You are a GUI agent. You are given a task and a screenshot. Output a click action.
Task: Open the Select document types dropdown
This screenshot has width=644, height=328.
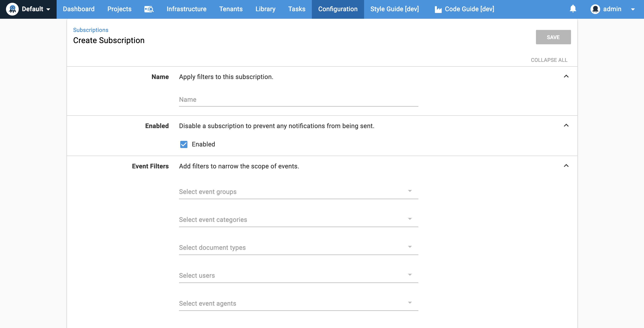(410, 247)
